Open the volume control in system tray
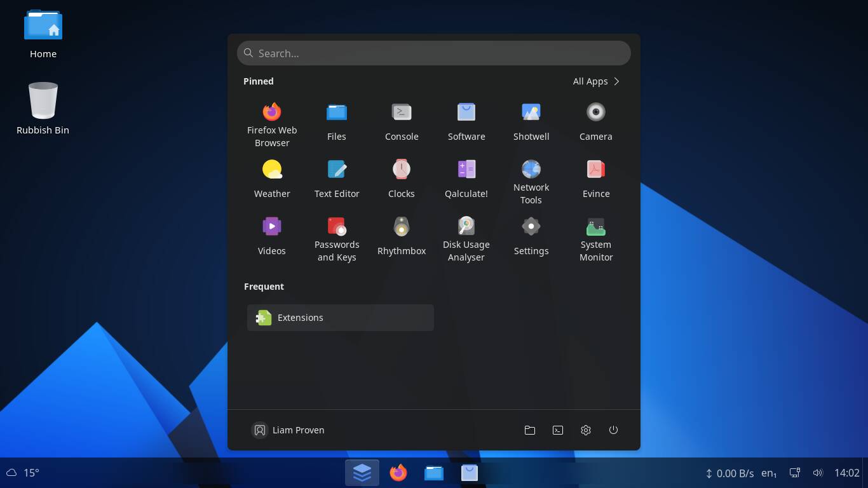This screenshot has height=488, width=868. coord(818,473)
